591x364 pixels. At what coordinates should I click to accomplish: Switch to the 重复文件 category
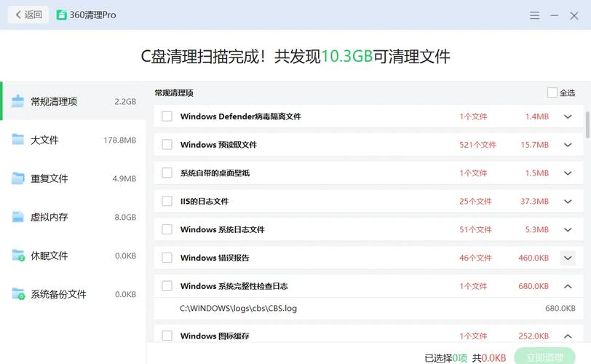pos(73,178)
